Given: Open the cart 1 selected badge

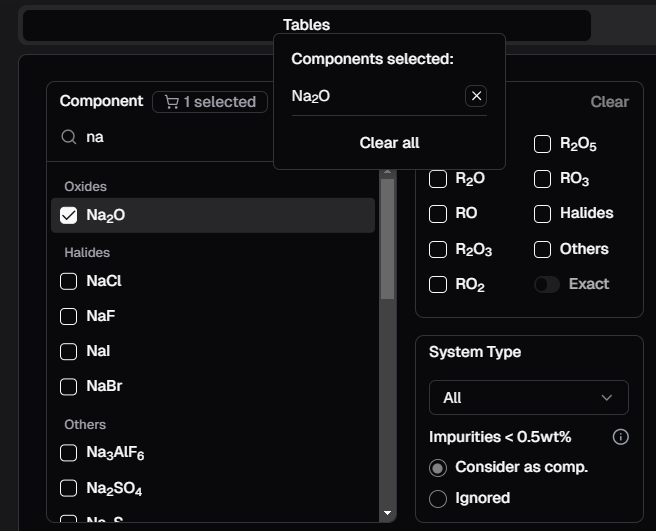Looking at the screenshot, I should click(x=210, y=101).
